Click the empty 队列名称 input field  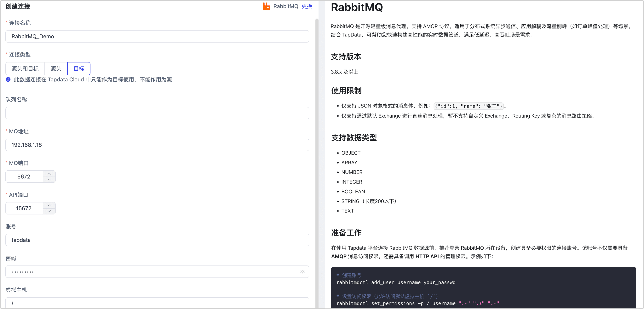[x=157, y=113]
